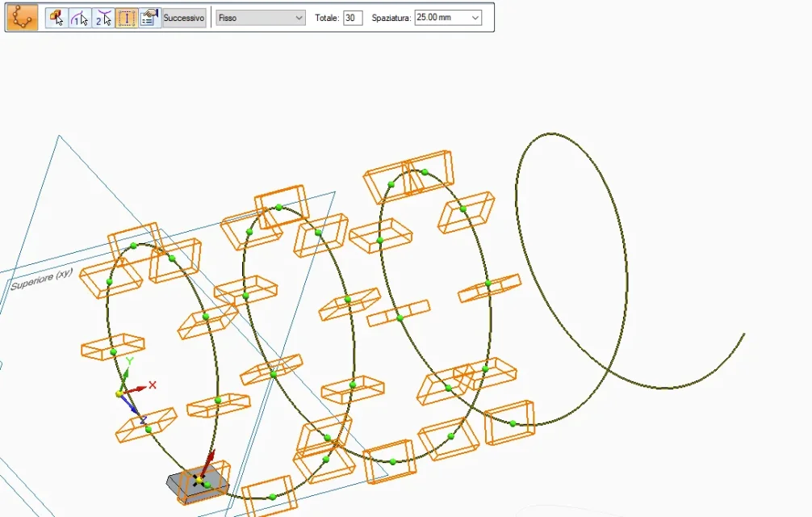The image size is (812, 517).
Task: Click the yellow origin of the coordinate triad
Action: tap(119, 393)
